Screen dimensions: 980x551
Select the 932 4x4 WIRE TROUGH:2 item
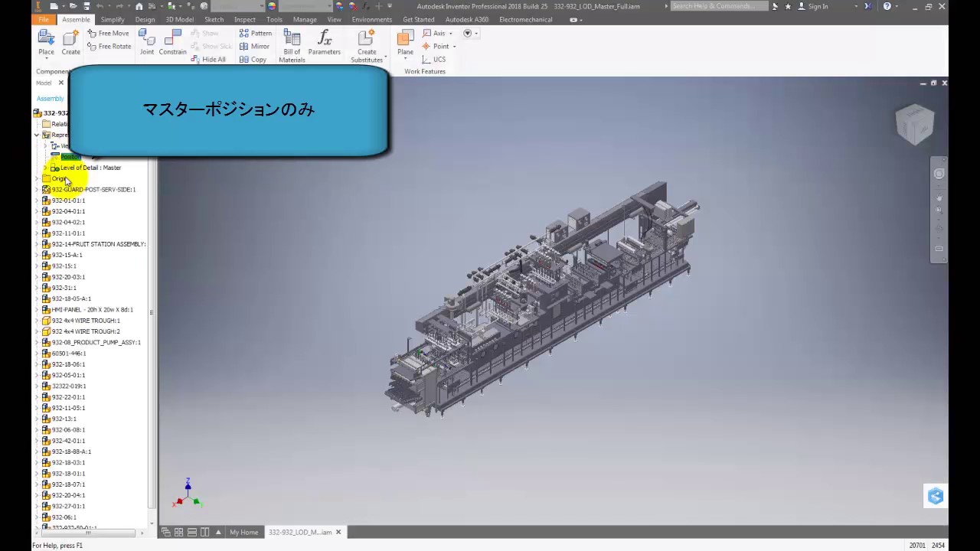point(86,331)
